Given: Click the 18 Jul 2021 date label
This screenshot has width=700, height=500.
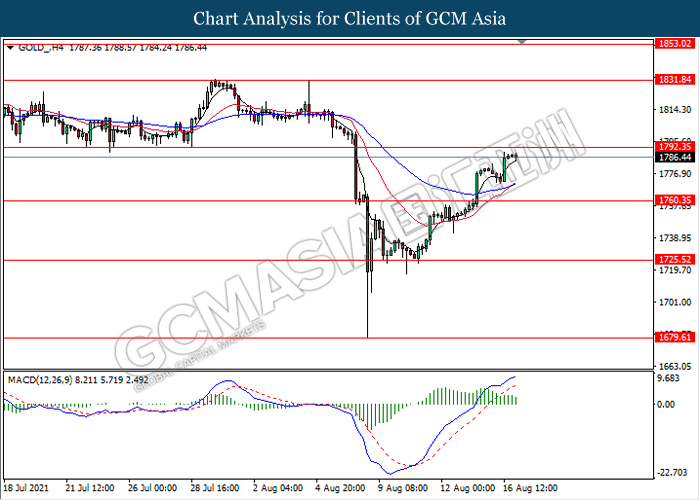Looking at the screenshot, I should [x=26, y=488].
